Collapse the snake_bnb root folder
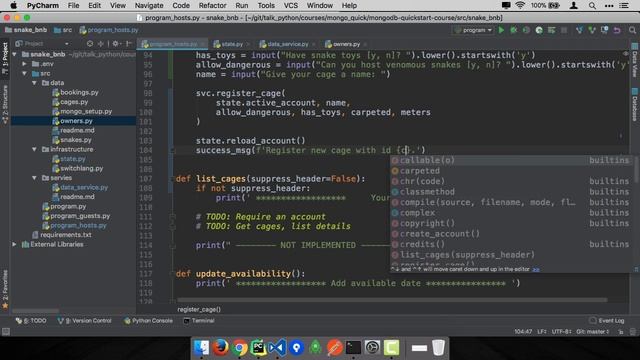The height and width of the screenshot is (360, 640). pos(15,54)
